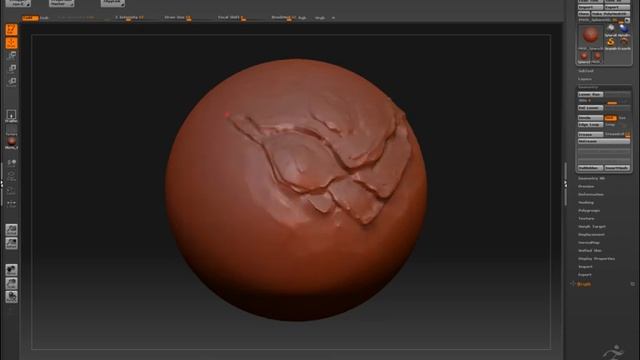Open the Texture selector on left shelf
The height and width of the screenshot is (360, 640).
(x=11, y=131)
